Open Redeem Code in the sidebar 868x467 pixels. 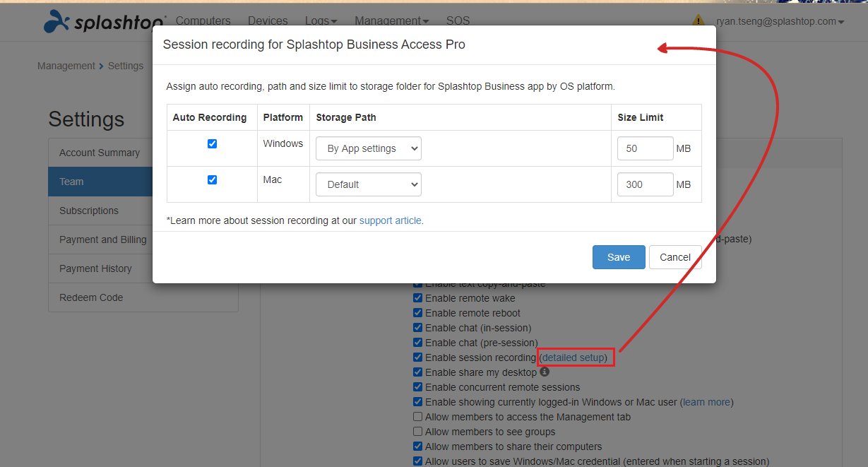click(x=143, y=297)
